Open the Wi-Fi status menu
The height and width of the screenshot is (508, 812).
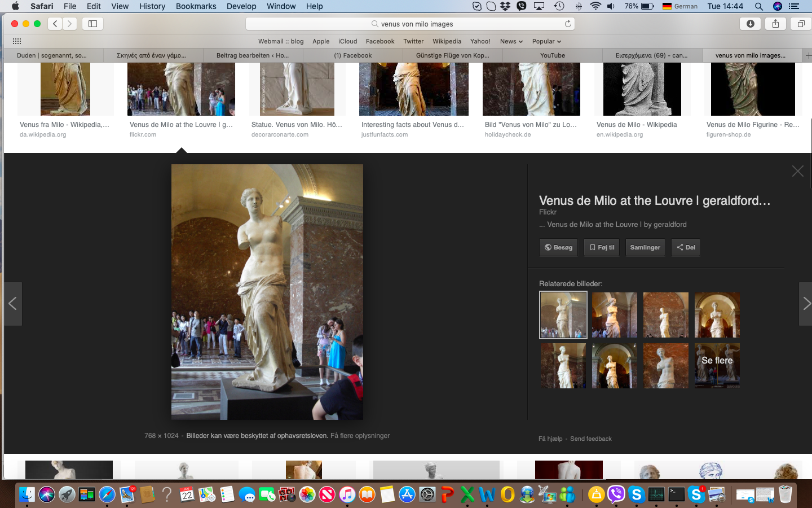tap(595, 6)
